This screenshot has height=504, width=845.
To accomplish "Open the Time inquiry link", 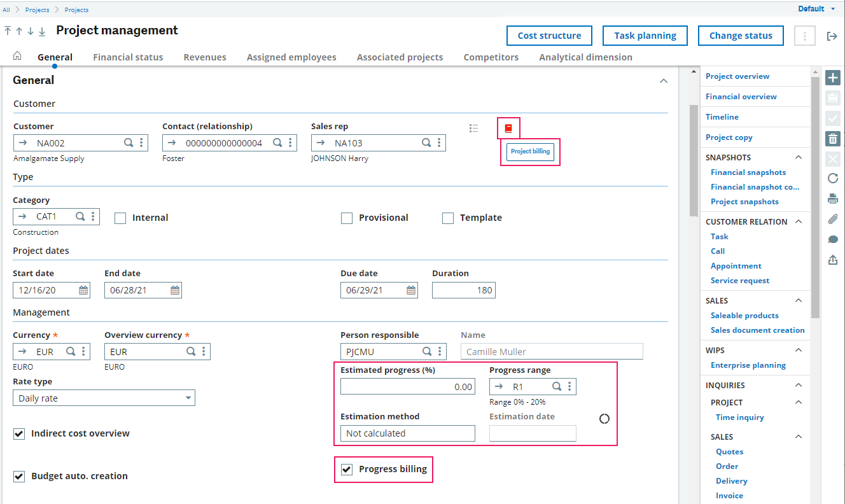I will click(739, 417).
